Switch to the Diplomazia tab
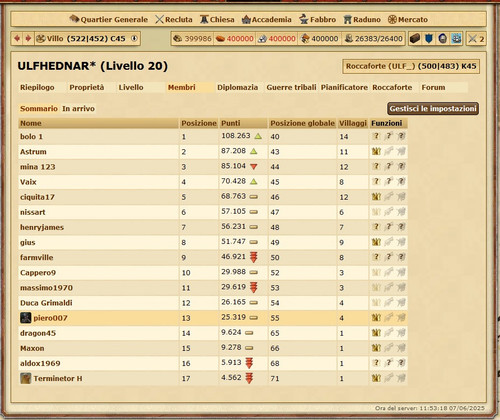Image resolution: width=500 pixels, height=420 pixels. pos(238,87)
